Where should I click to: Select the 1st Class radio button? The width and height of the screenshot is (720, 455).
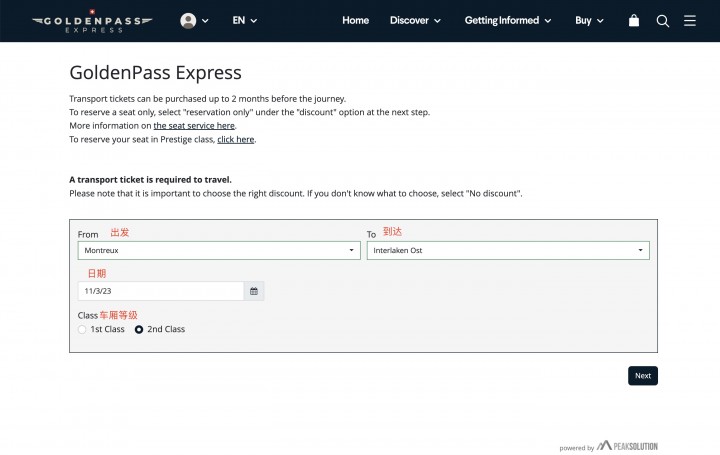(82, 329)
